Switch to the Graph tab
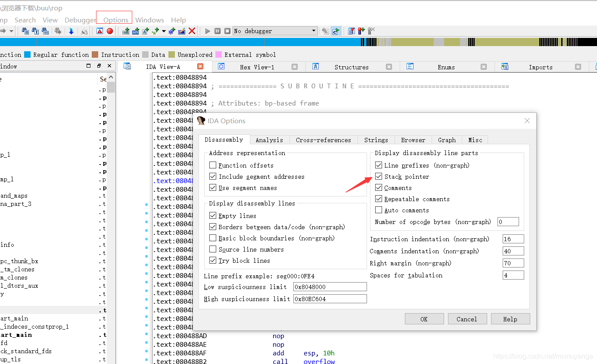The width and height of the screenshot is (597, 364). 447,140
